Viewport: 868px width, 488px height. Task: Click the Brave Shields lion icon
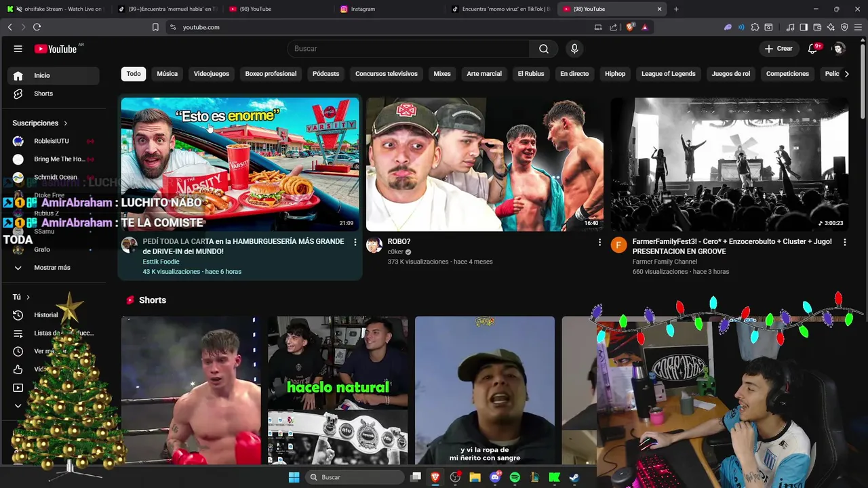(x=630, y=27)
